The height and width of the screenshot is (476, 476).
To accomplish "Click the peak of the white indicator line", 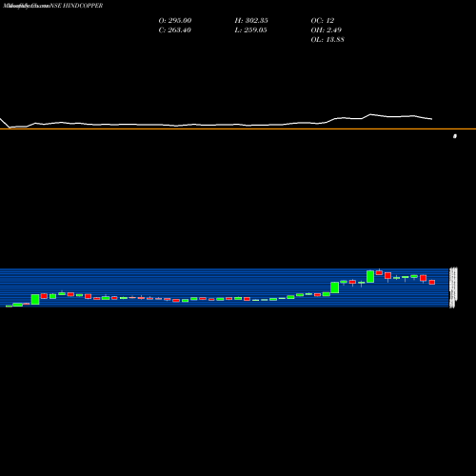I will point(370,114).
